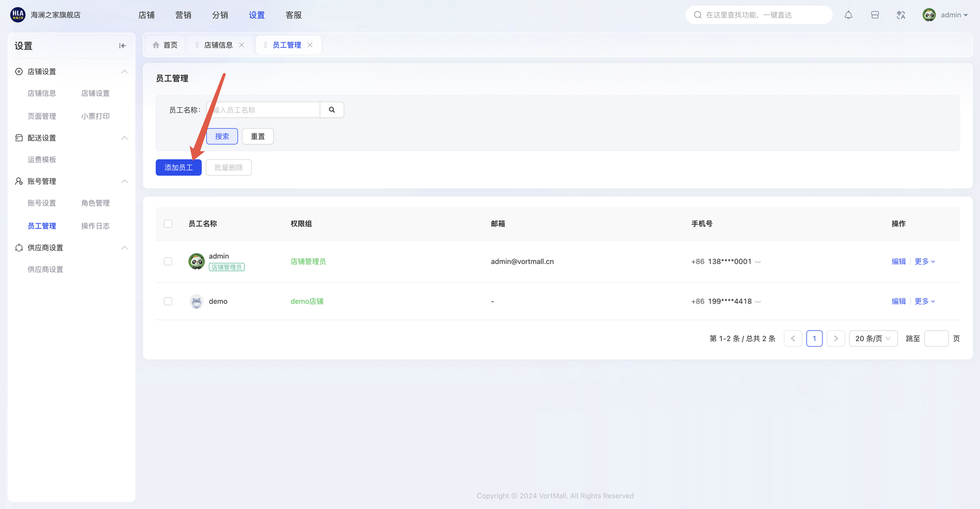Open the 营销 top menu
Screen dimensions: 980x509
click(183, 15)
